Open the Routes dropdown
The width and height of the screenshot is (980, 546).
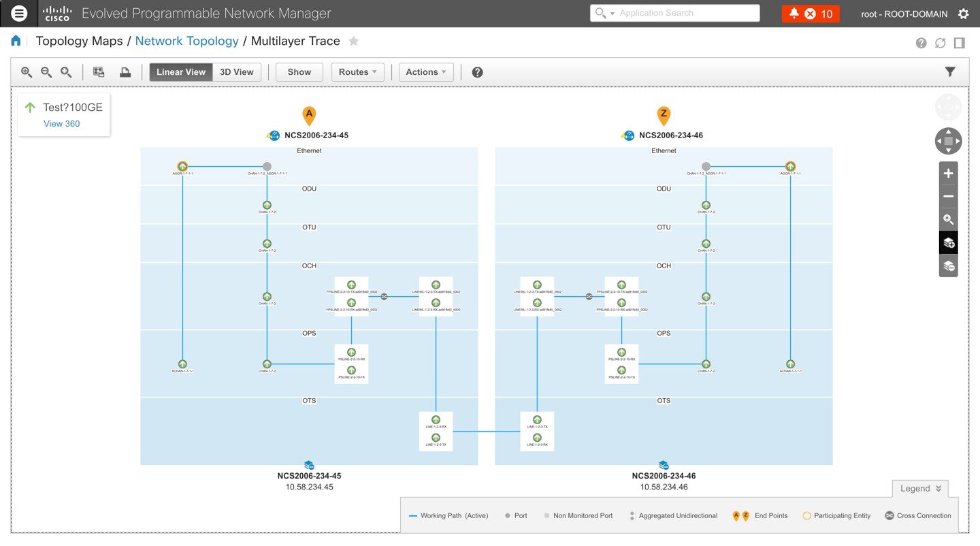357,71
